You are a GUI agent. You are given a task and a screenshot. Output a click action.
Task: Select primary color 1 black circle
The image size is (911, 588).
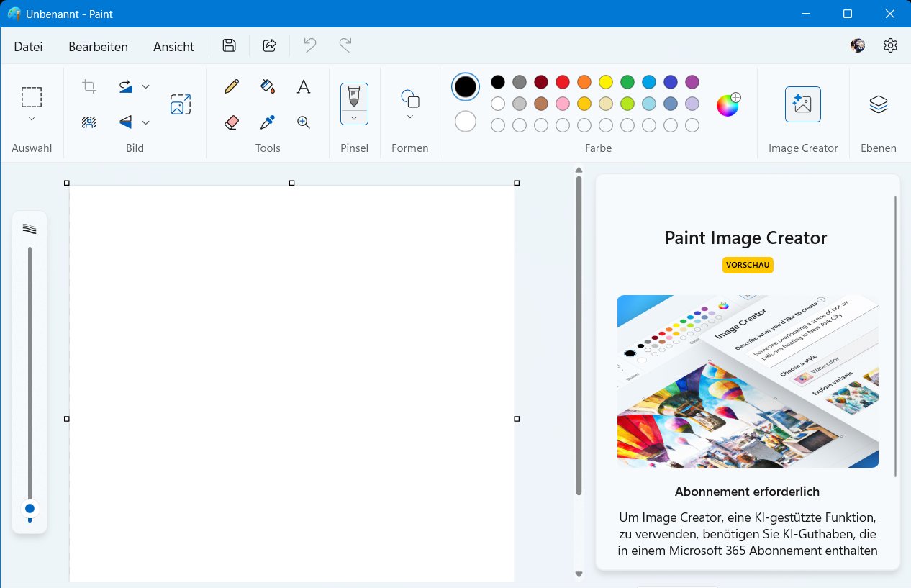[466, 87]
